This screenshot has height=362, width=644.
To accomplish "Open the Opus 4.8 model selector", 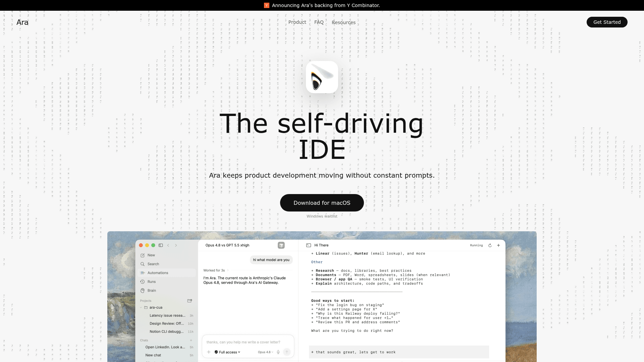I will point(265,352).
